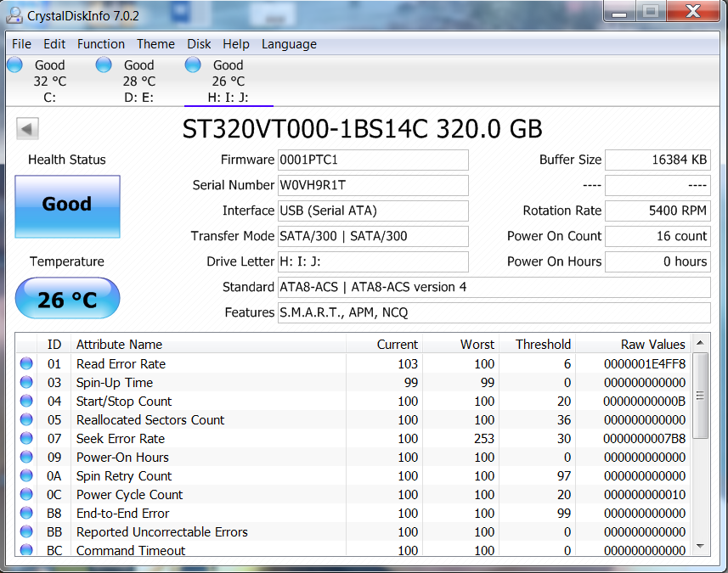The image size is (728, 573).
Task: Click raw value 0000000007B8
Action: pyautogui.click(x=645, y=439)
